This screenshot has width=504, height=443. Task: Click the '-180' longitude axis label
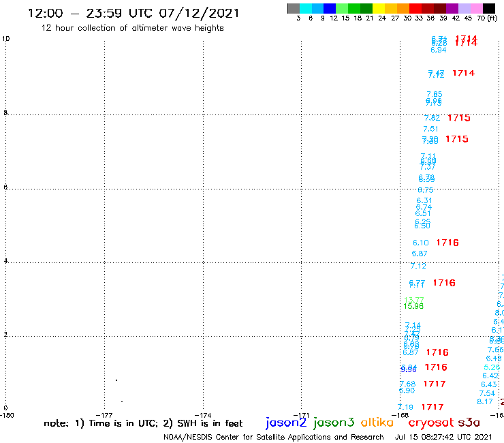click(x=7, y=415)
